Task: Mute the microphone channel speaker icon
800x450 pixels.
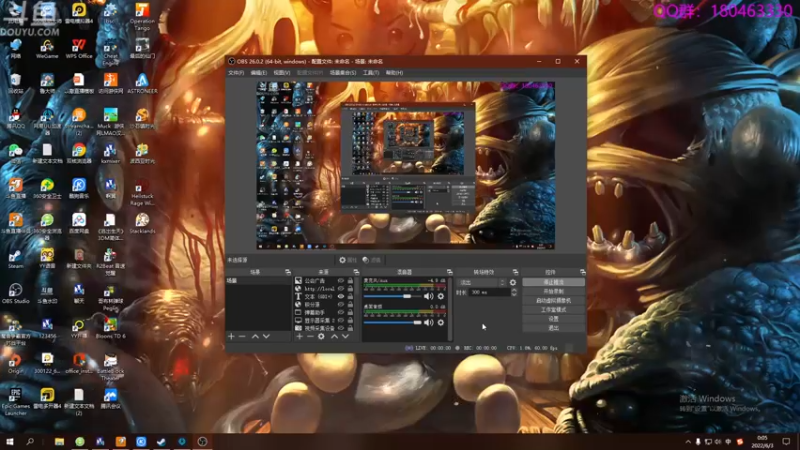Action: click(429, 296)
